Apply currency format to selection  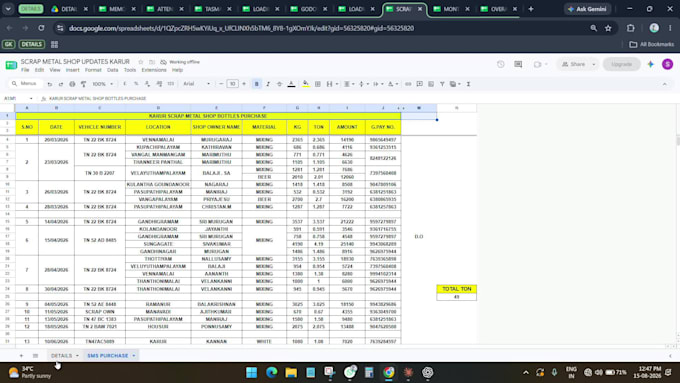[x=125, y=84]
